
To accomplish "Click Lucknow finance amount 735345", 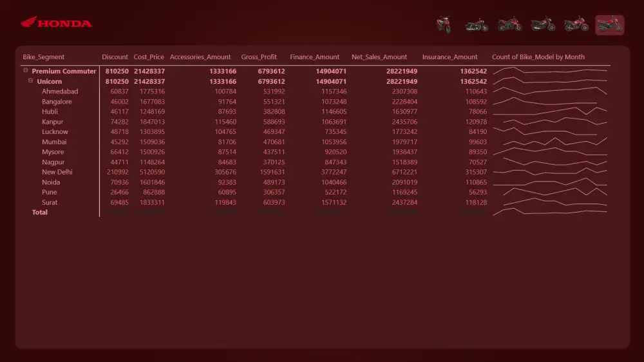I will [336, 131].
